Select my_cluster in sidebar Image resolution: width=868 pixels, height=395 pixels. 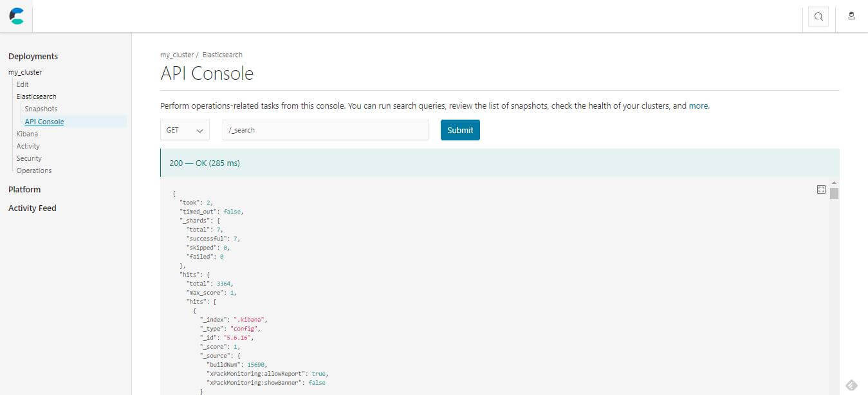click(x=25, y=72)
